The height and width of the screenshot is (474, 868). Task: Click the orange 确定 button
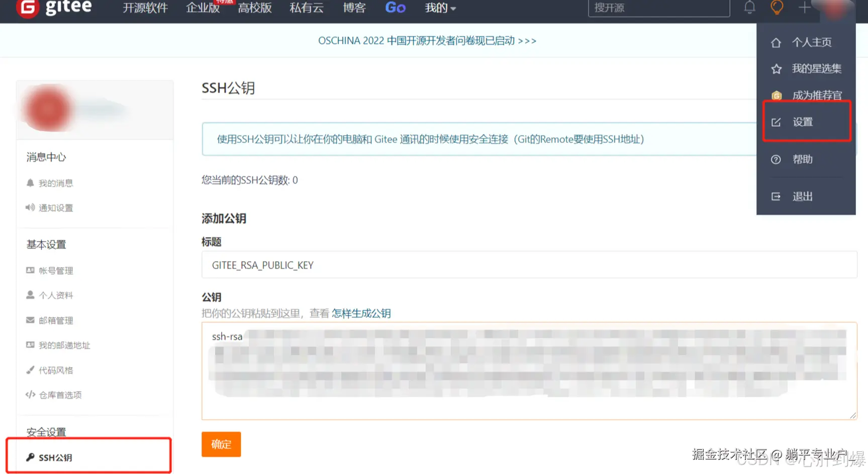point(221,444)
